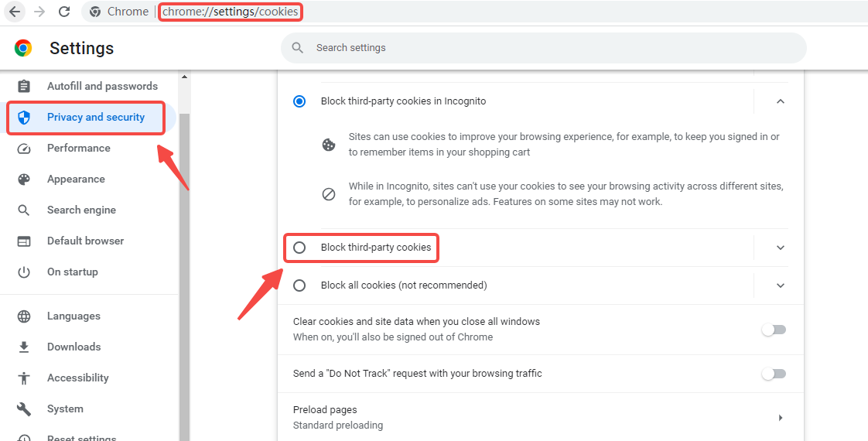Click the Accessibility person icon
This screenshot has width=868, height=441.
24,378
